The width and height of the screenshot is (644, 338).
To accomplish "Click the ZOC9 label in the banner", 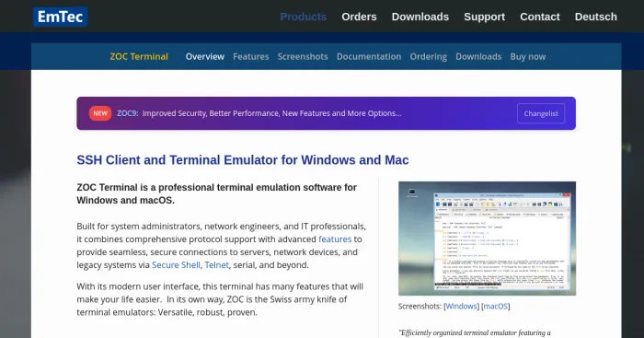I will (x=127, y=113).
